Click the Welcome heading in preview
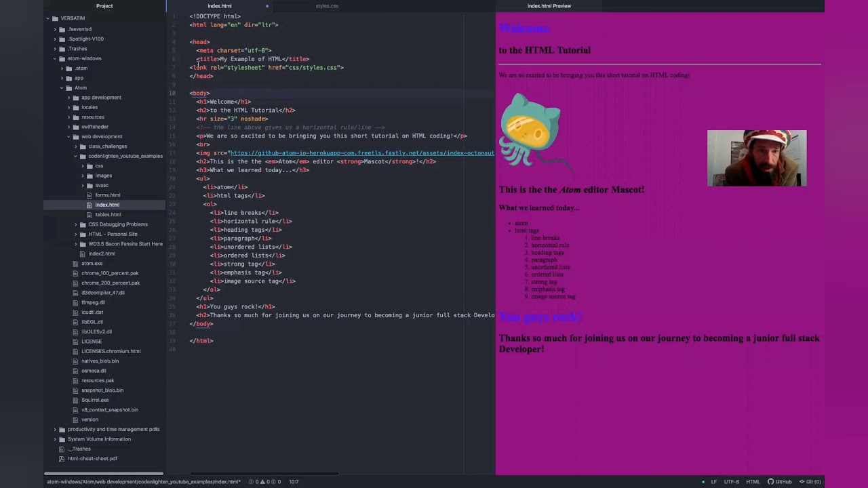Image resolution: width=868 pixels, height=488 pixels. (x=524, y=28)
